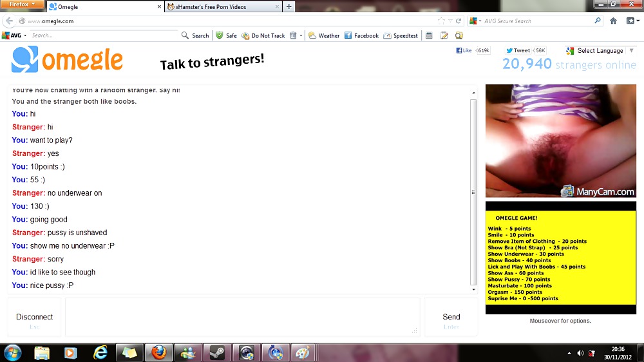Reload the page with the refresh icon
Viewport: 644px width, 362px height.
(x=459, y=21)
